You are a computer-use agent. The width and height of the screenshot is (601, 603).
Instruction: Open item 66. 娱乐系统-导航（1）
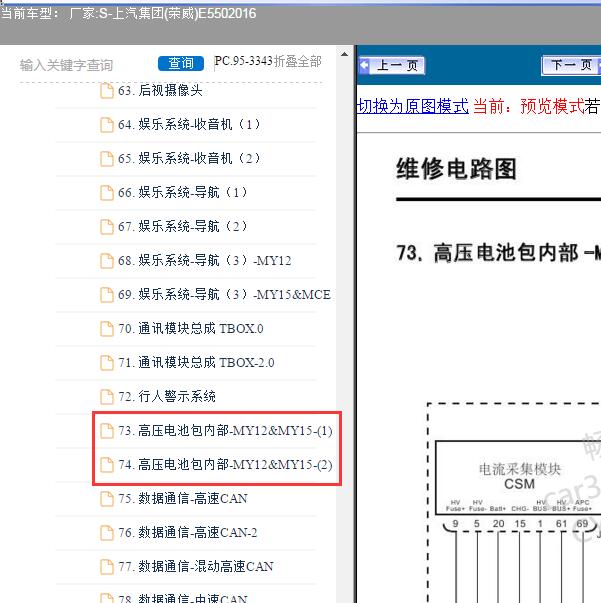[x=183, y=192]
